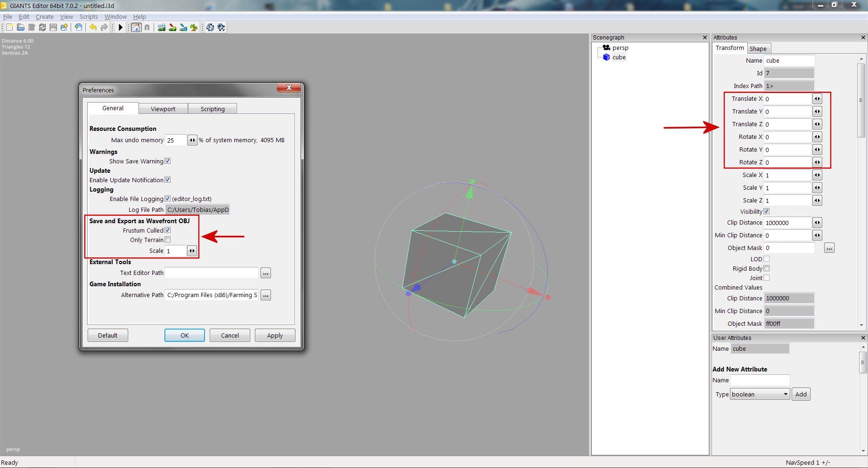Click the Rotate X stepper arrows
This screenshot has height=468, width=868.
pyautogui.click(x=817, y=137)
